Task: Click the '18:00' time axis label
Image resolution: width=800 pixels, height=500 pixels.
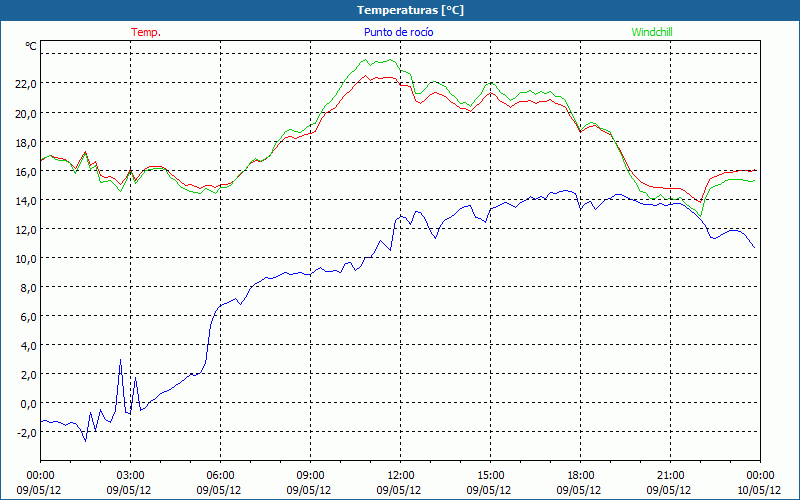Action: pos(581,476)
